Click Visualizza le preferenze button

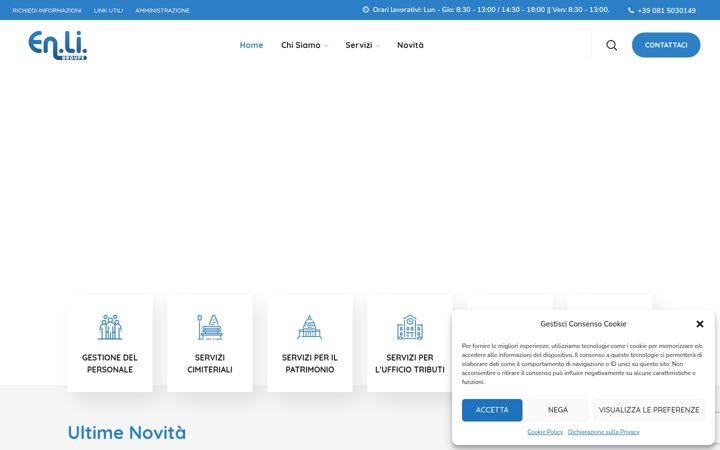click(649, 410)
